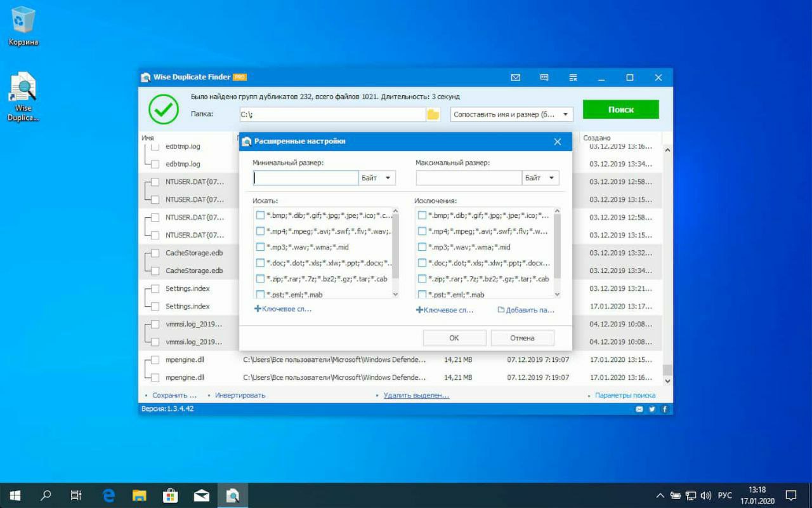Viewport: 812px width, 508px height.
Task: Click the envelope icon in Wise Duplicate Finder title bar
Action: tap(515, 77)
